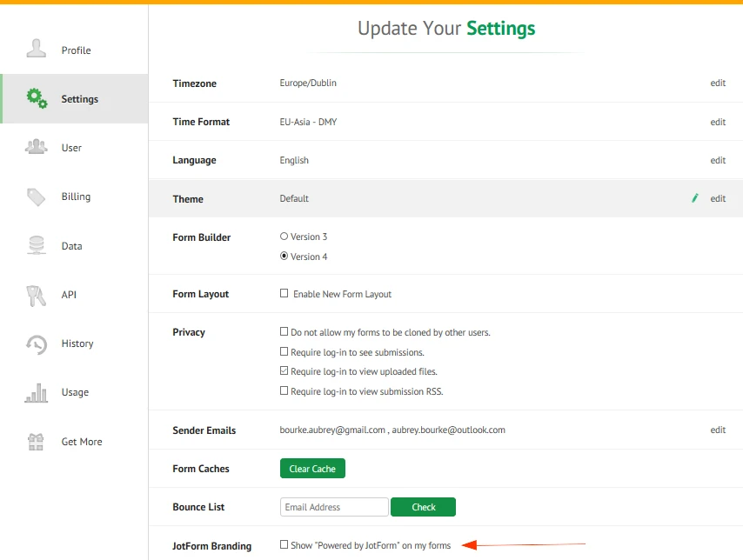Click the sender emails address text
This screenshot has width=743, height=560.
(392, 430)
